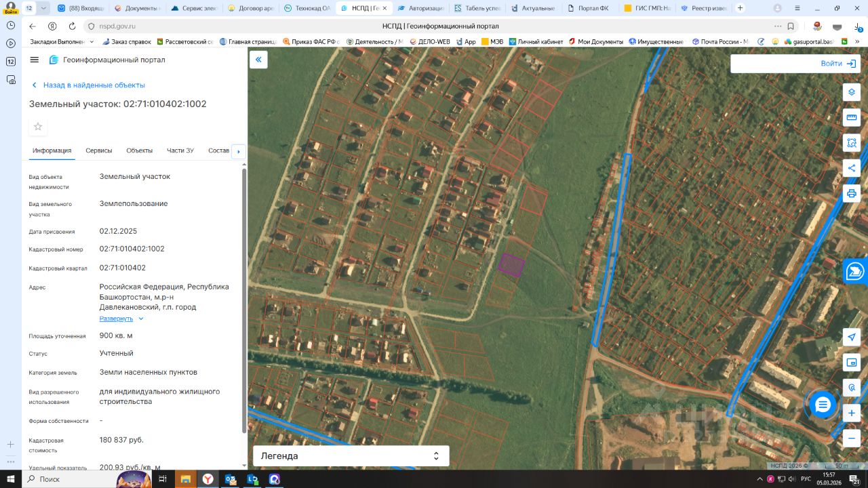Bookmark this page in the address bar
Image resolution: width=868 pixels, height=488 pixels.
tap(791, 26)
